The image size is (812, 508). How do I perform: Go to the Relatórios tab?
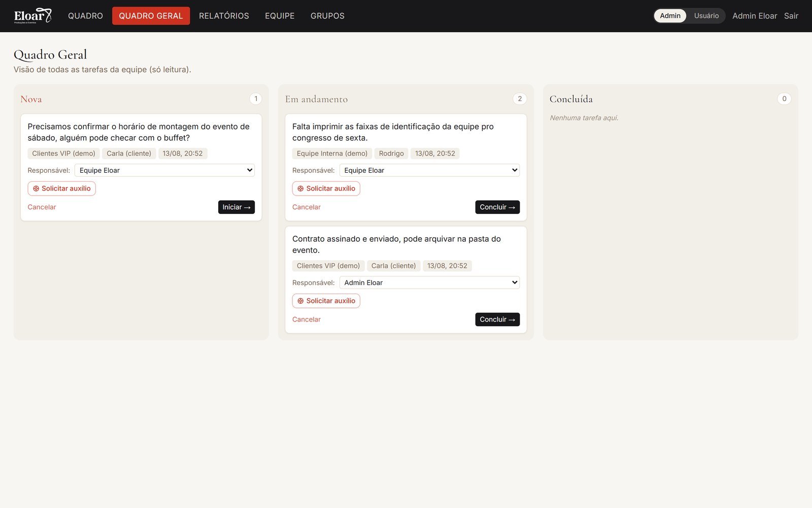224,16
